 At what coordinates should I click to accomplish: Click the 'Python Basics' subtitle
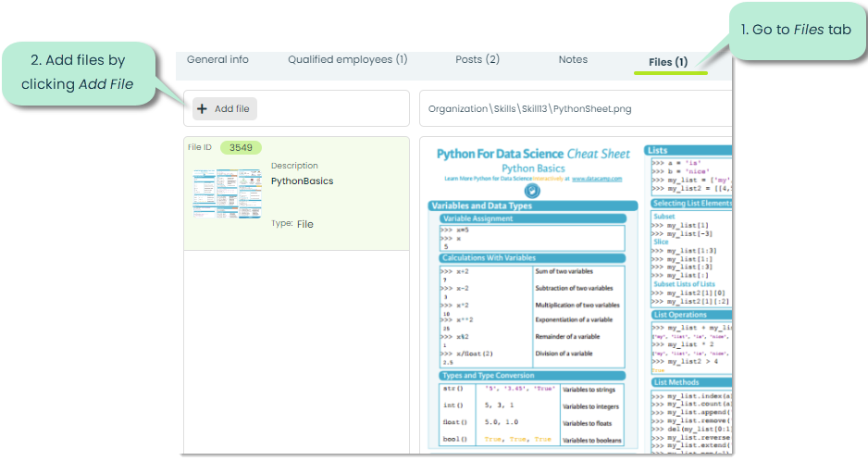point(534,168)
